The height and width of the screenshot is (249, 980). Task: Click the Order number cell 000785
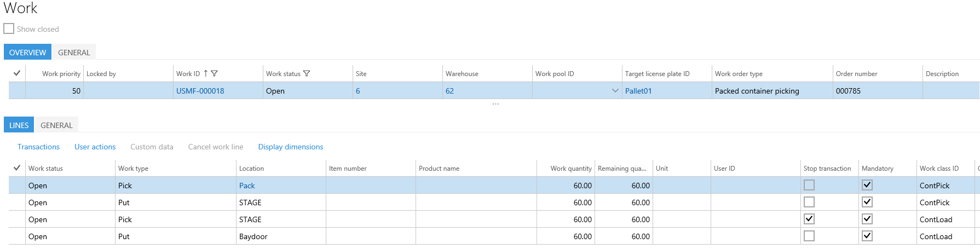point(848,91)
